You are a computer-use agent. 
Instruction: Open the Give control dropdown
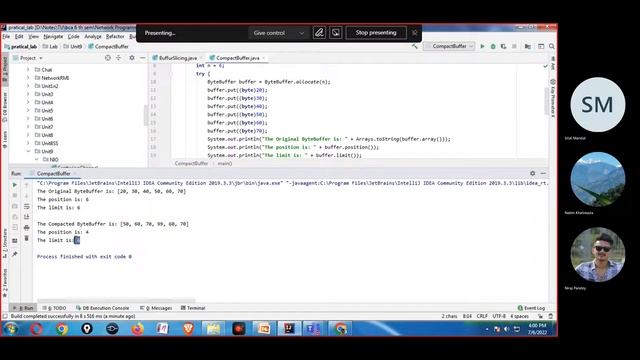tap(278, 33)
